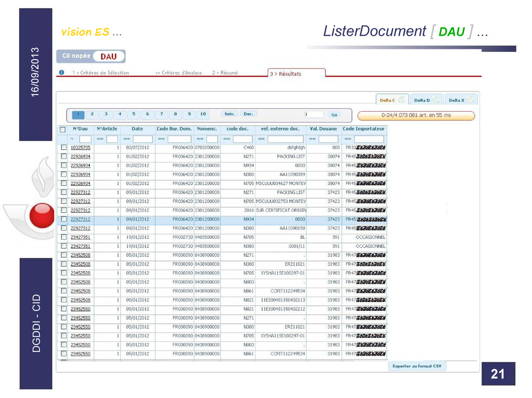This screenshot has width=532, height=398.
Task: Check the row with ref MSCUUU034627 MONTEV
Action: point(63,183)
